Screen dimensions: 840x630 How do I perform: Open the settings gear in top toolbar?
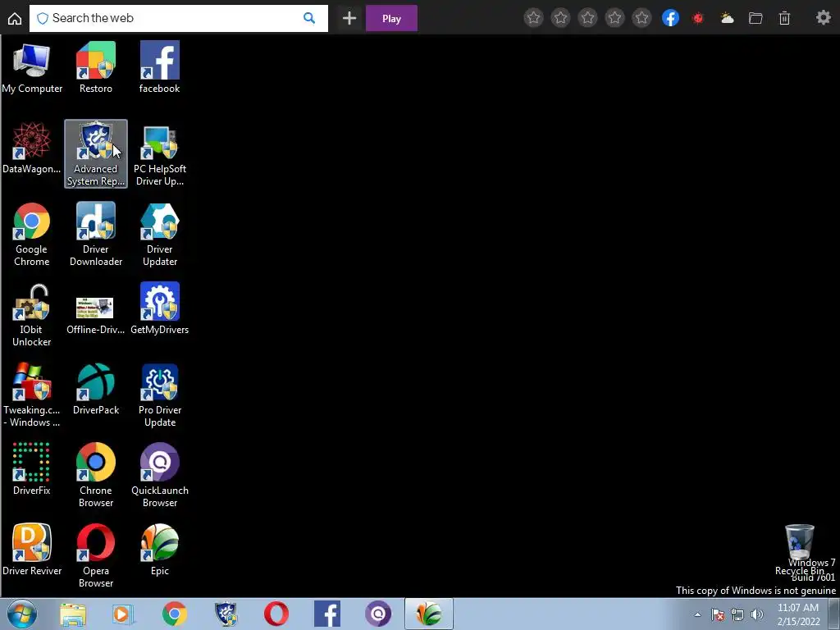click(x=824, y=18)
